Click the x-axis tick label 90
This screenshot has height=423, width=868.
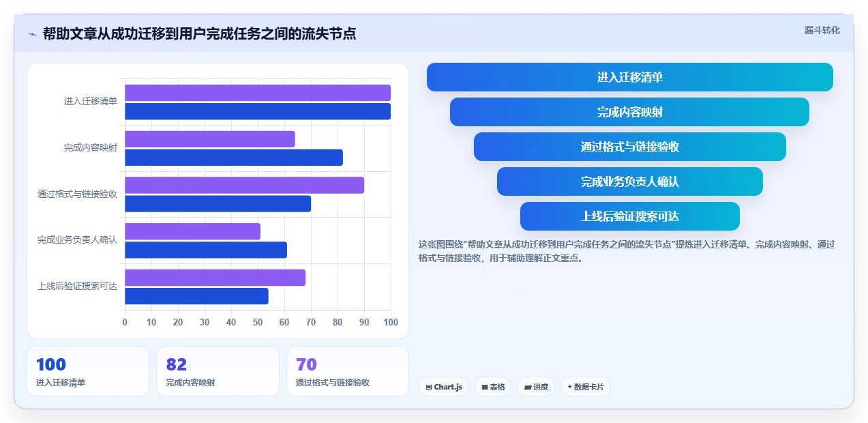click(364, 322)
